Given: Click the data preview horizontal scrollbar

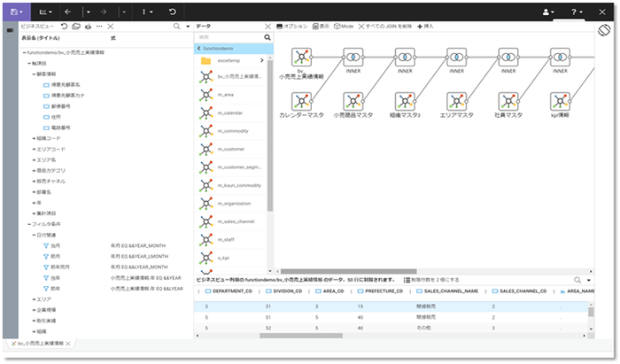Looking at the screenshot, I should coord(301,336).
